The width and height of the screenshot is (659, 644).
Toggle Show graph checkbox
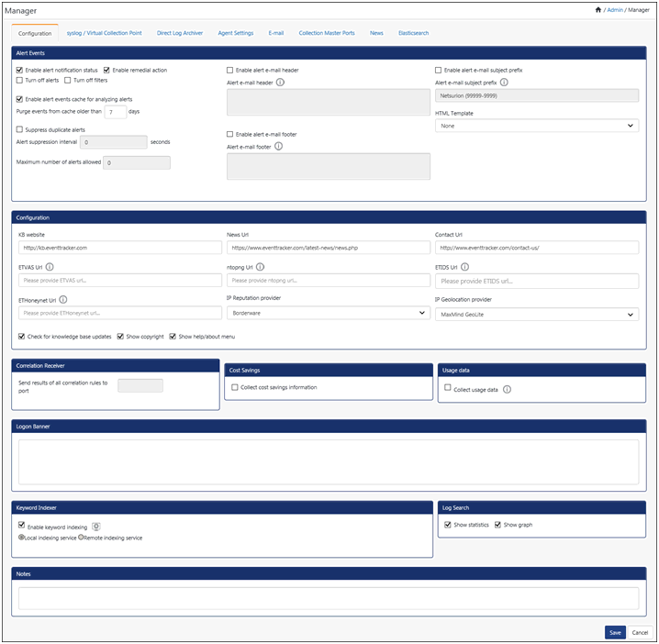click(x=498, y=525)
